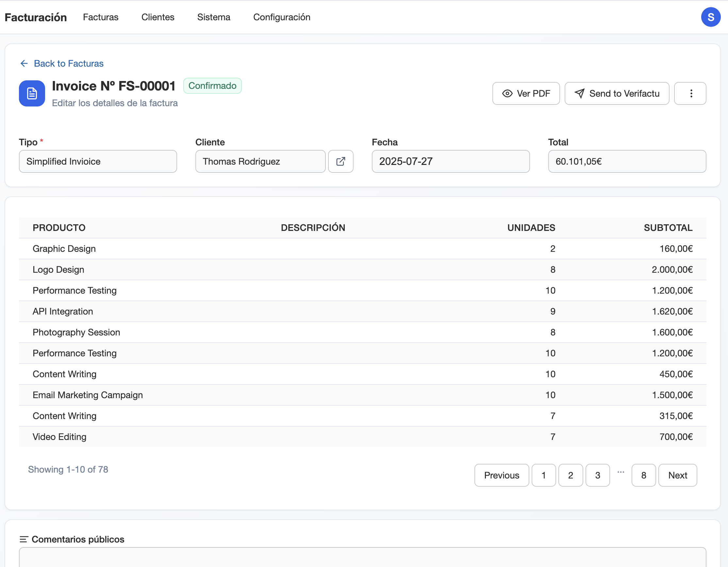Viewport: 728px width, 567px height.
Task: Open the Fecha date picker
Action: 450,161
